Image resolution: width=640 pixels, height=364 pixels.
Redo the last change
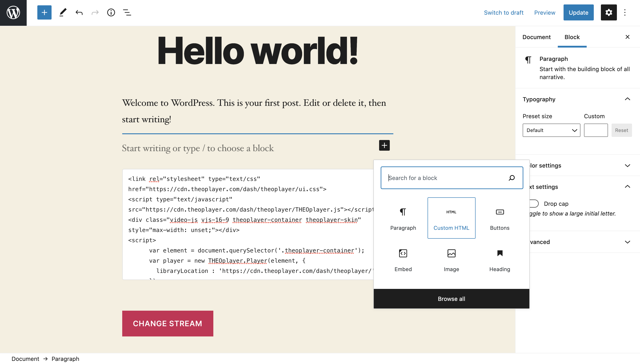pos(95,12)
